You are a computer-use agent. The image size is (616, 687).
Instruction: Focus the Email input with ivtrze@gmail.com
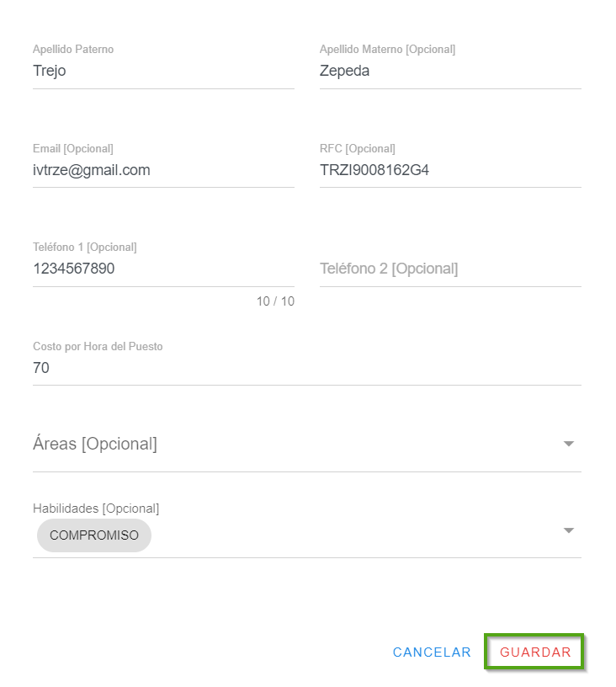pos(163,170)
